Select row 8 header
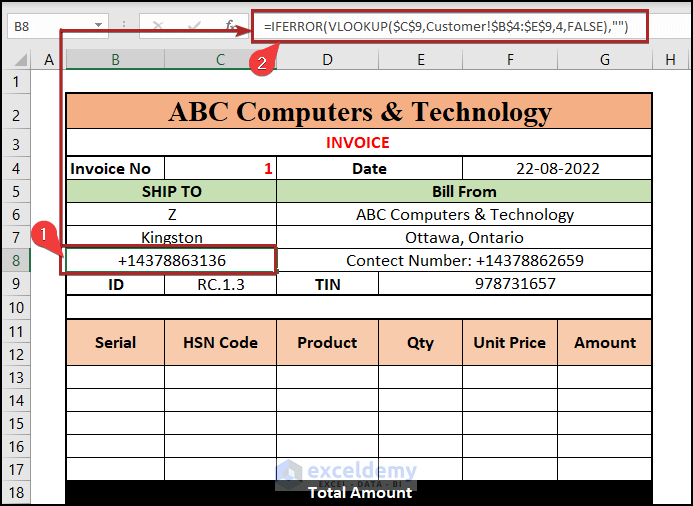 click(16, 260)
